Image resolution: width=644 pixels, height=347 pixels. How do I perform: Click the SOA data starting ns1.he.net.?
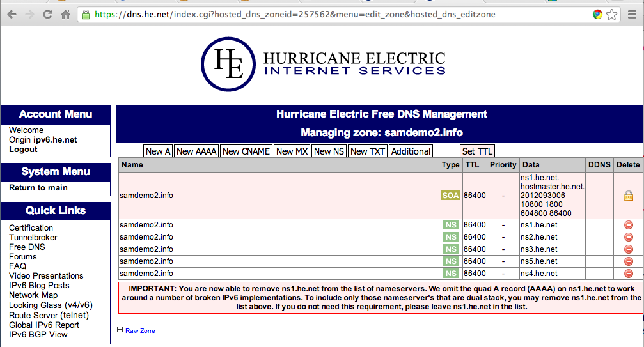552,196
